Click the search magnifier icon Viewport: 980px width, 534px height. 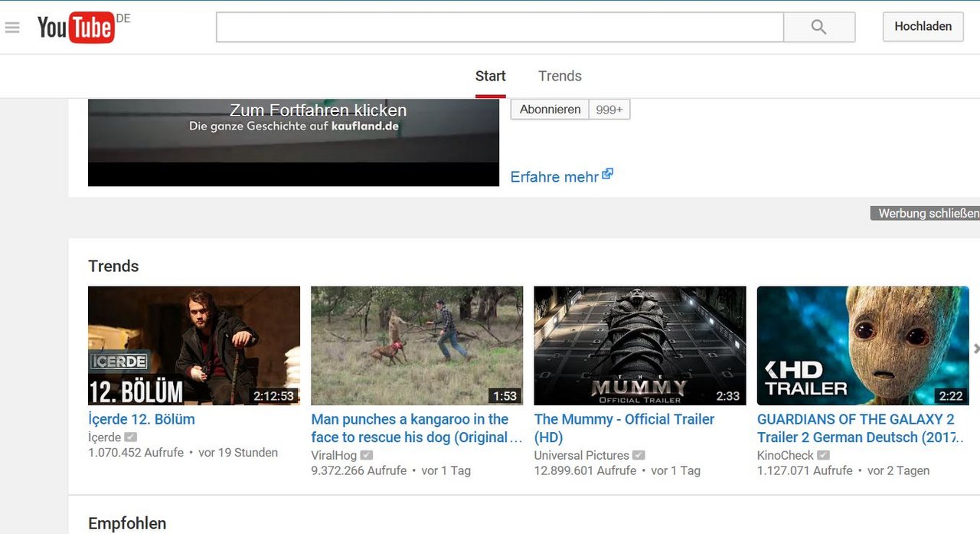click(819, 27)
